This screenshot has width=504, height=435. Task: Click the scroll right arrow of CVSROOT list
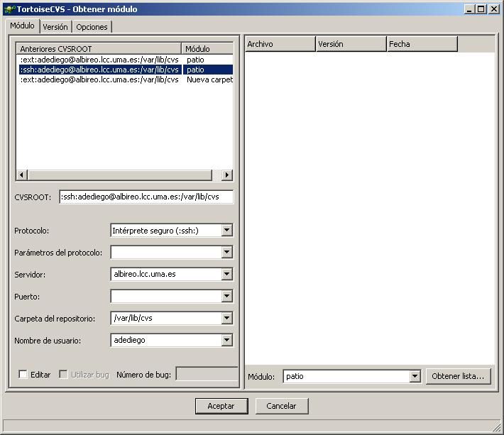227,175
